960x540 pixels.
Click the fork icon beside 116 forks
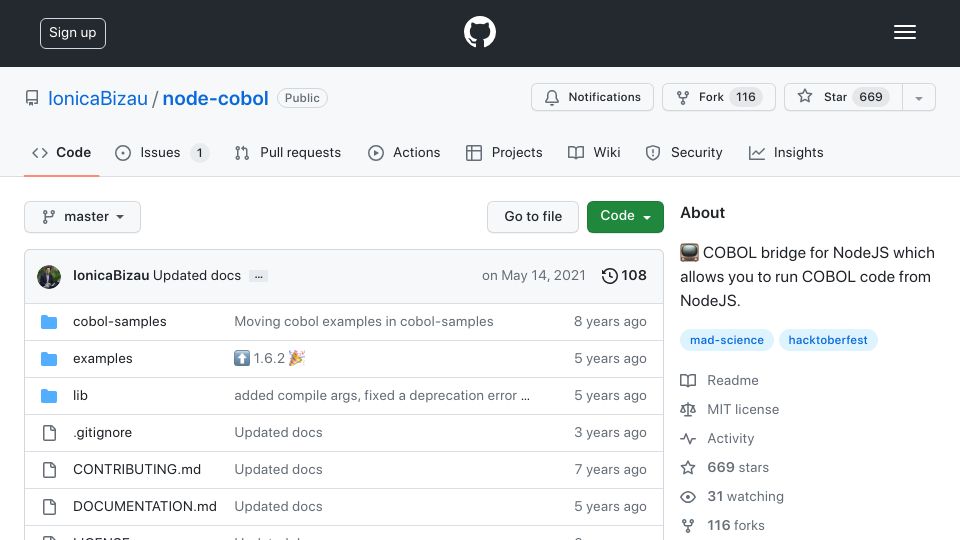pos(688,526)
